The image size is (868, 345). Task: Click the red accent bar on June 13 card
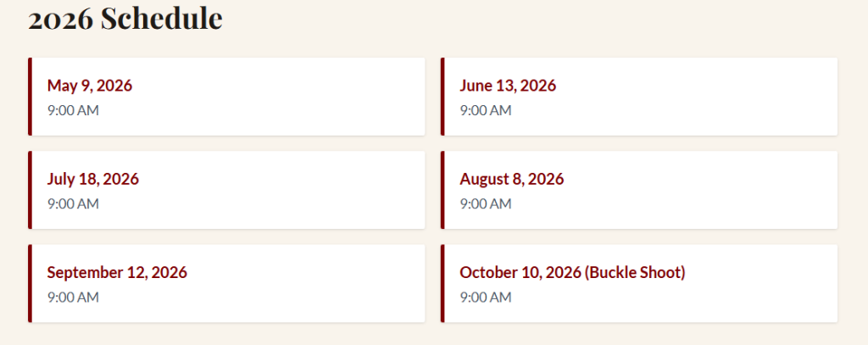click(x=442, y=97)
